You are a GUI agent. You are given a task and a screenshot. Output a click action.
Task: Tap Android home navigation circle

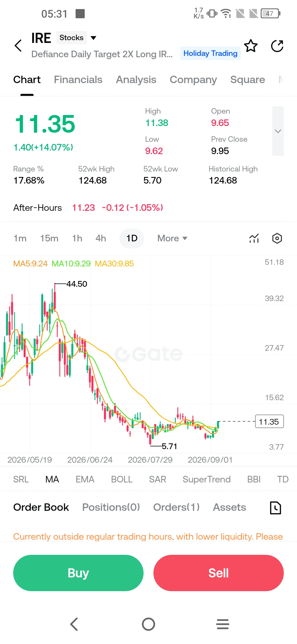pos(148,624)
